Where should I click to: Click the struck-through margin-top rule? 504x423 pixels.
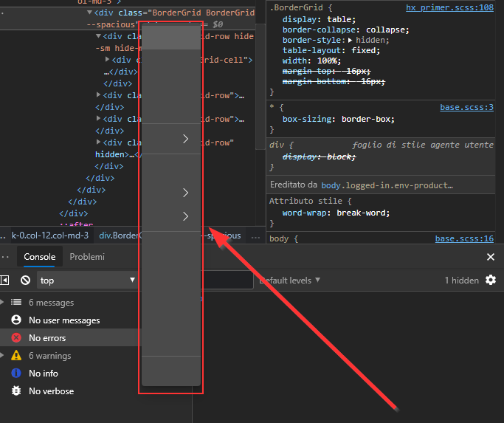[x=326, y=71]
